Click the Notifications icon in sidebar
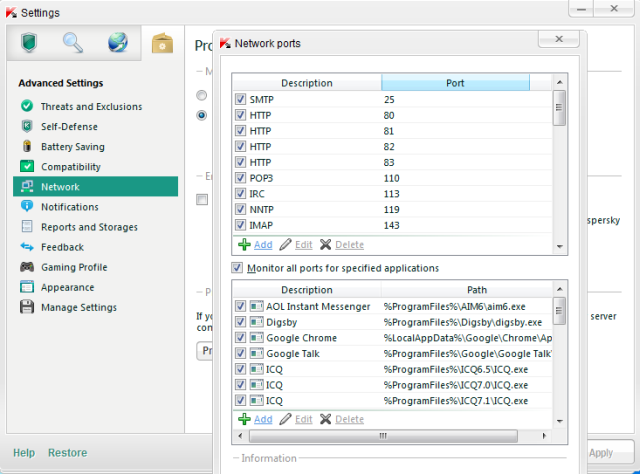This screenshot has height=474, width=640. (x=26, y=207)
